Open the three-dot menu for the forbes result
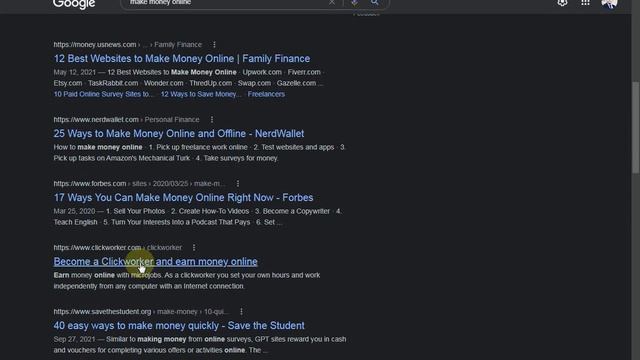Viewport: 640px width, 360px height. click(x=238, y=184)
